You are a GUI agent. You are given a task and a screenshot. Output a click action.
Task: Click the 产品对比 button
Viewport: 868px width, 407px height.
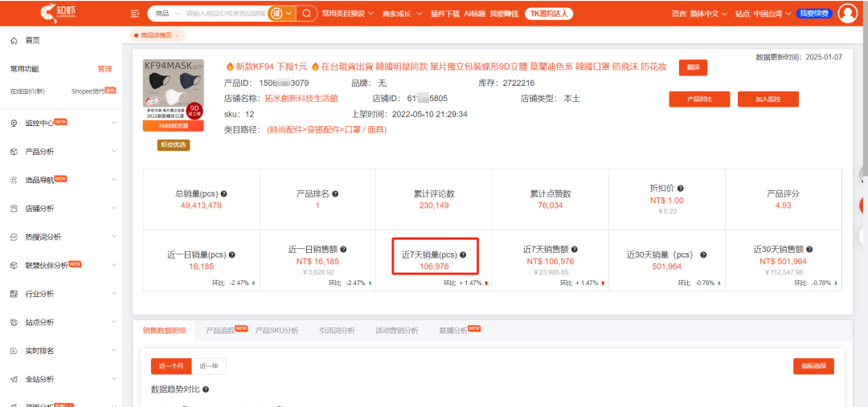[699, 99]
